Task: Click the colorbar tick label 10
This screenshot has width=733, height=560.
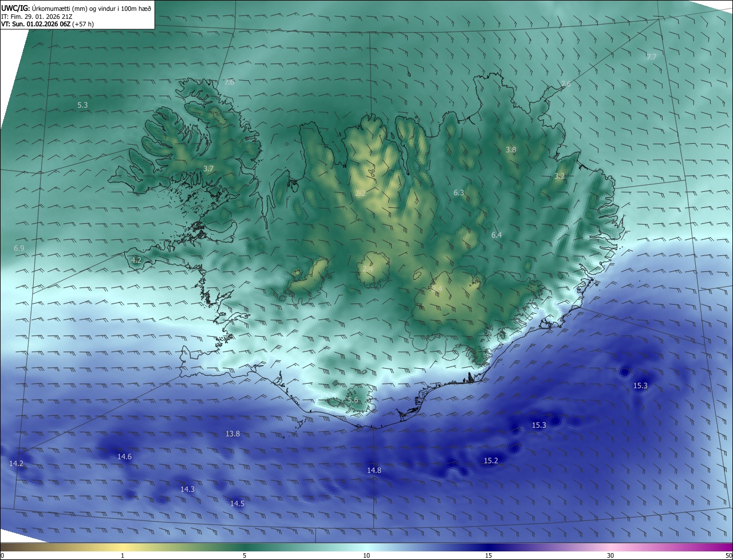Action: tap(366, 555)
